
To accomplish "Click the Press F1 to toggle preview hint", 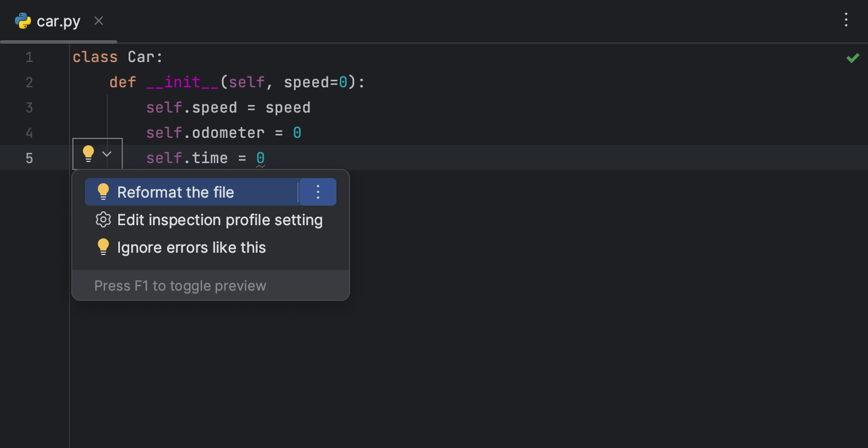I will [180, 285].
